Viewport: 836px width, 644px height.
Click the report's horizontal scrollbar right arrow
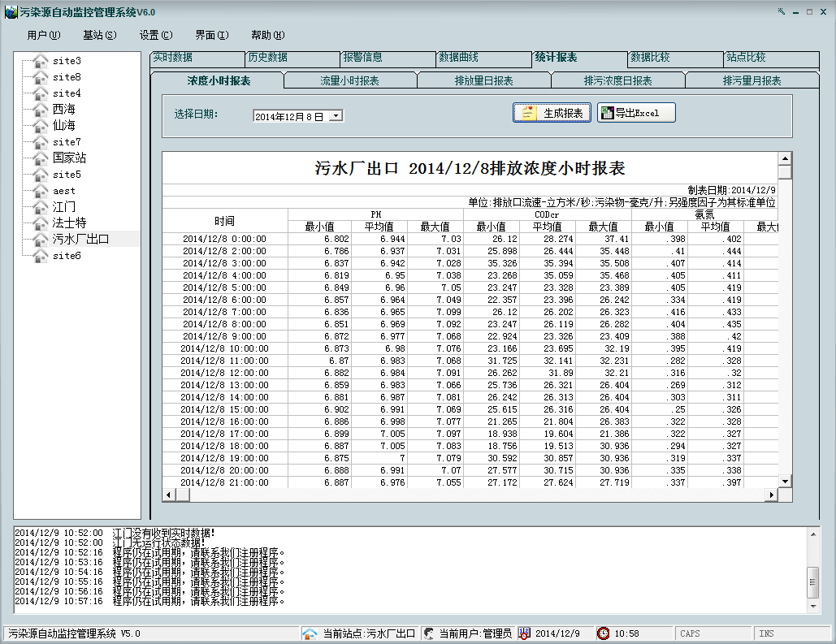click(773, 495)
